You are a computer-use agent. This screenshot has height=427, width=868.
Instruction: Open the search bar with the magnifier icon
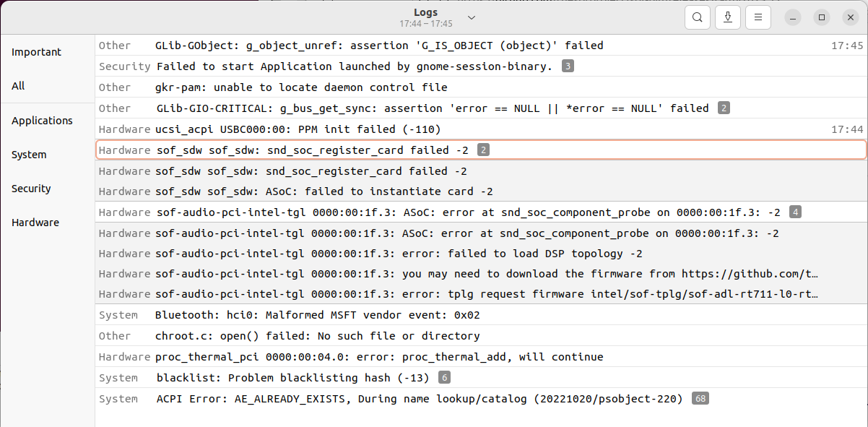697,17
